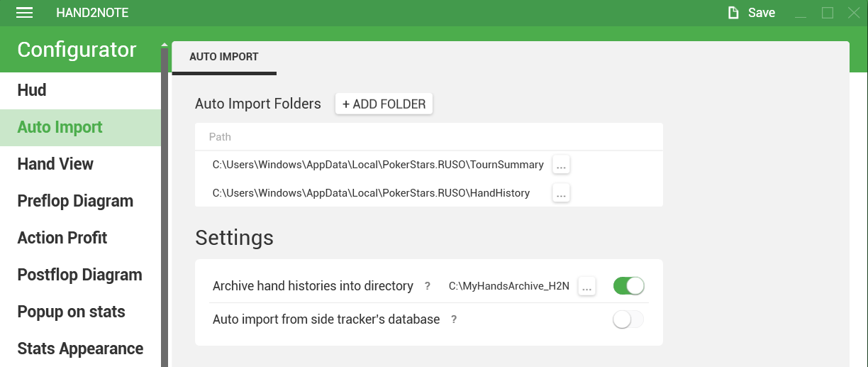Browse path for TournSummary folder

click(561, 165)
